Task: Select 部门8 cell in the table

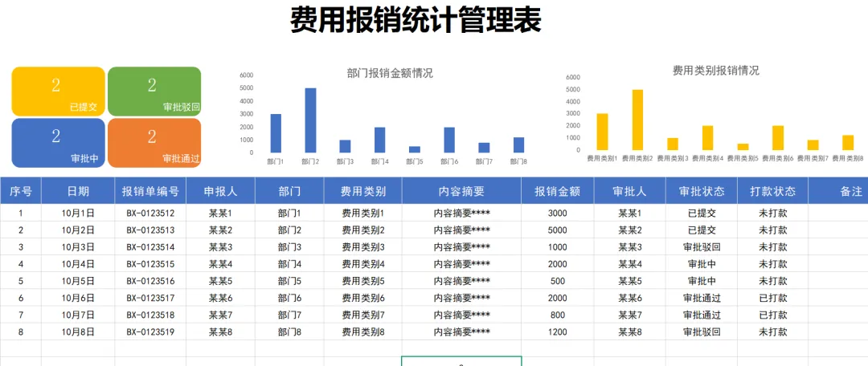Action: coord(289,332)
